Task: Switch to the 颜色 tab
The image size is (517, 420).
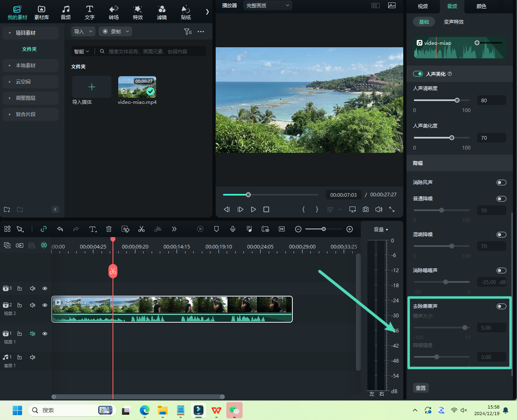Action: tap(481, 6)
